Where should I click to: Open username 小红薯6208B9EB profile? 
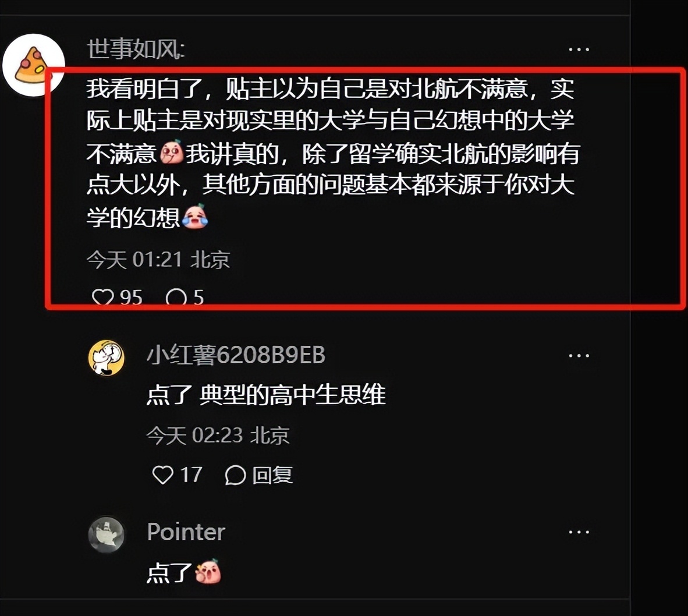click(236, 355)
